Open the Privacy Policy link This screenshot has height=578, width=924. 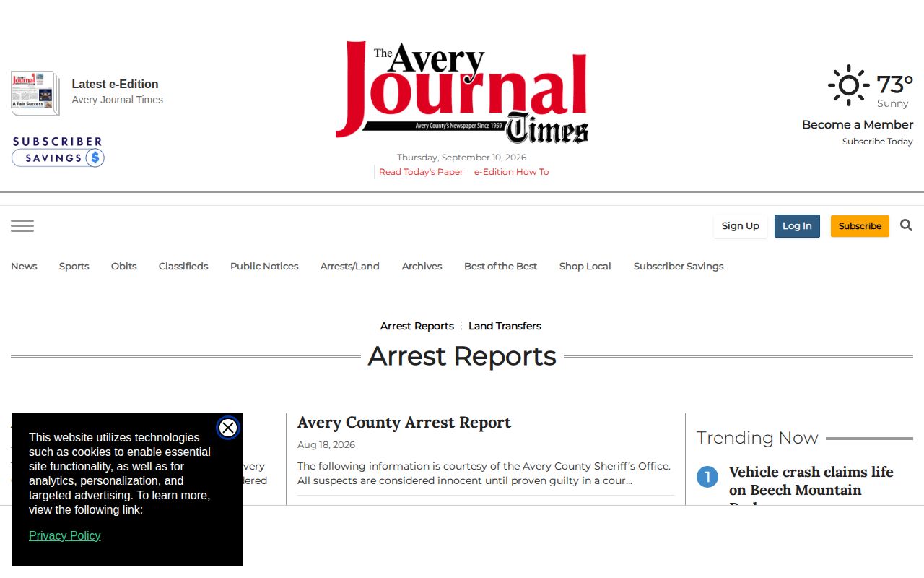(x=65, y=535)
